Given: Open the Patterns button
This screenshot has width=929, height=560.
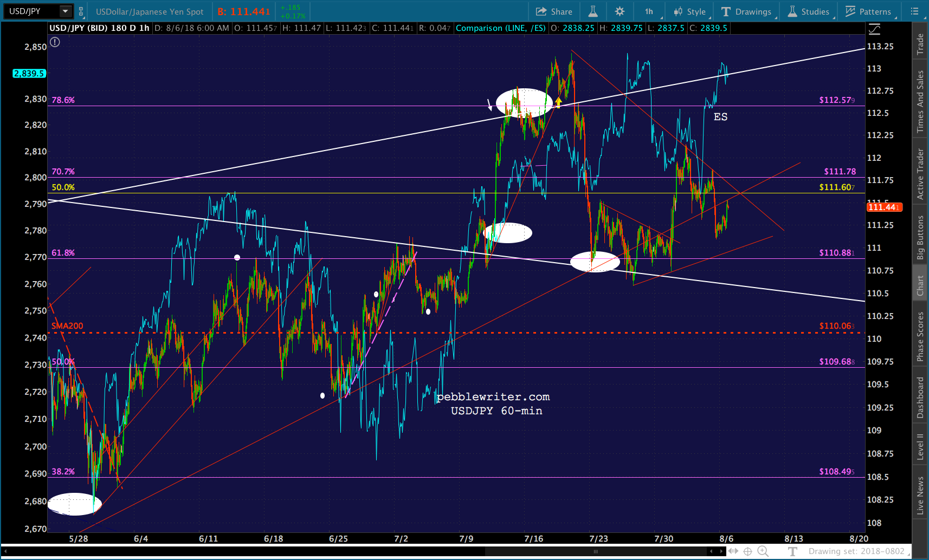Looking at the screenshot, I should [x=868, y=11].
